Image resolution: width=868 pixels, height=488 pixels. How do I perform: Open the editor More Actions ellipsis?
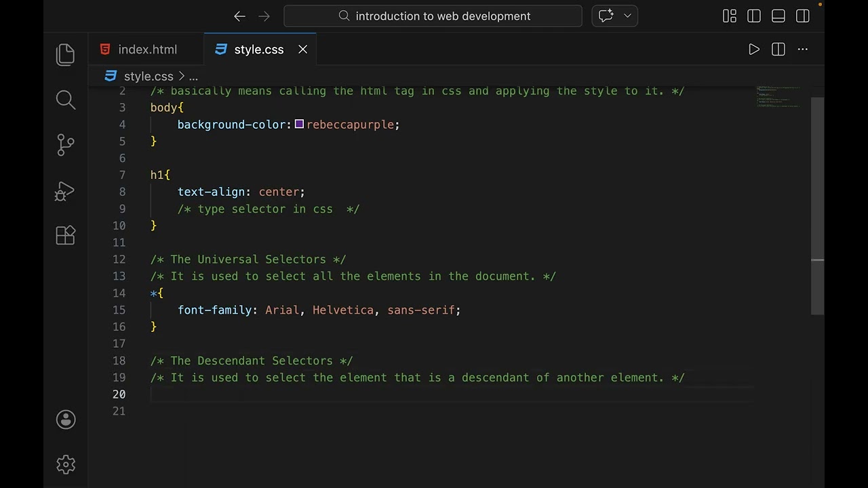(802, 49)
